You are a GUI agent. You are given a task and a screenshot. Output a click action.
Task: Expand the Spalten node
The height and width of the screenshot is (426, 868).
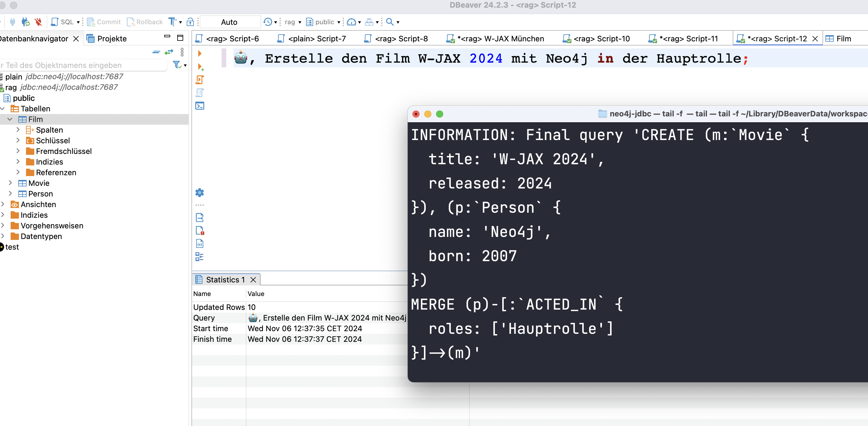18,130
